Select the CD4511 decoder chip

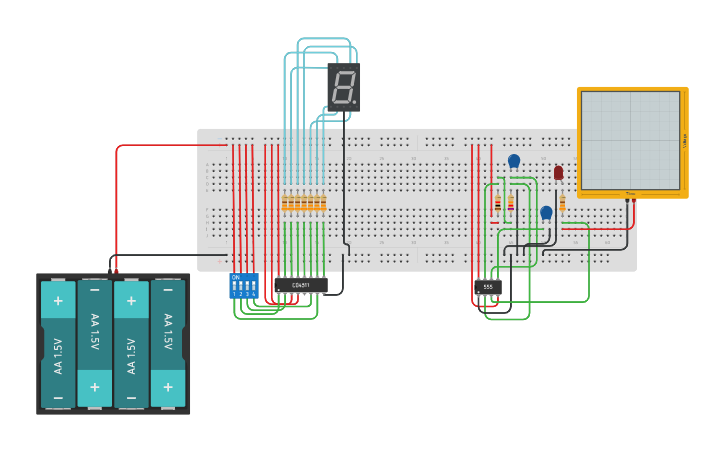coord(301,285)
